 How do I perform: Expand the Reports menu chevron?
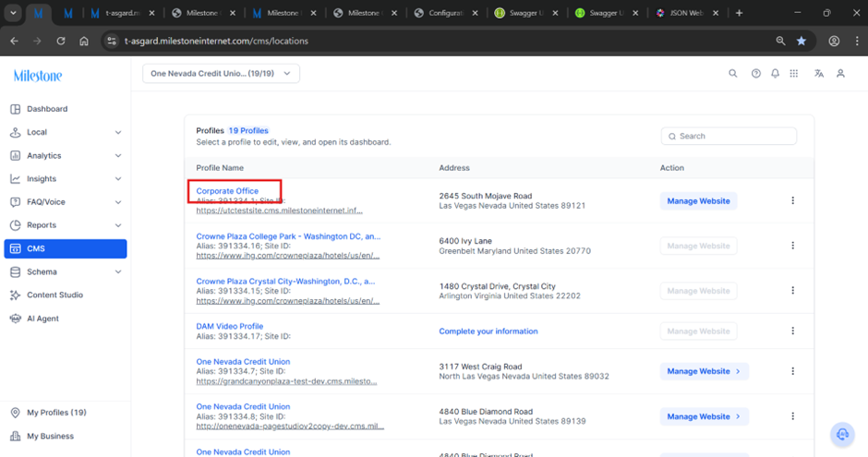point(118,225)
